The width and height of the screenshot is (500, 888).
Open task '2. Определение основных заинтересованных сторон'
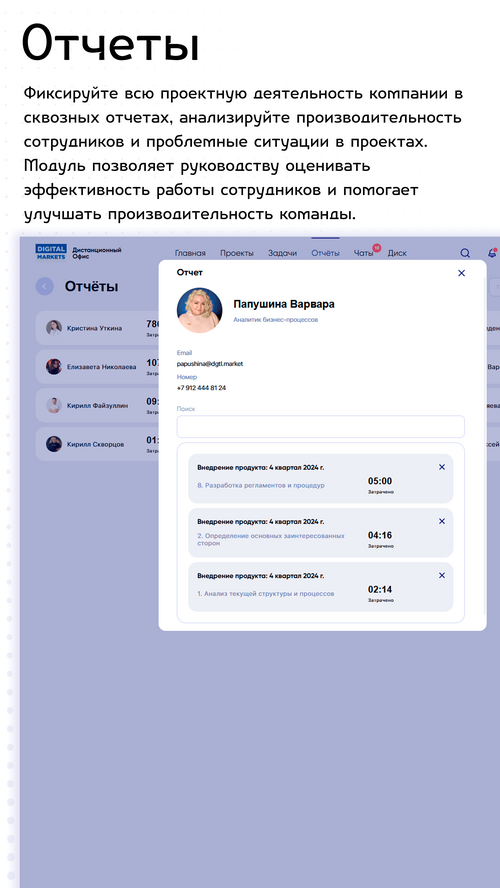click(271, 539)
